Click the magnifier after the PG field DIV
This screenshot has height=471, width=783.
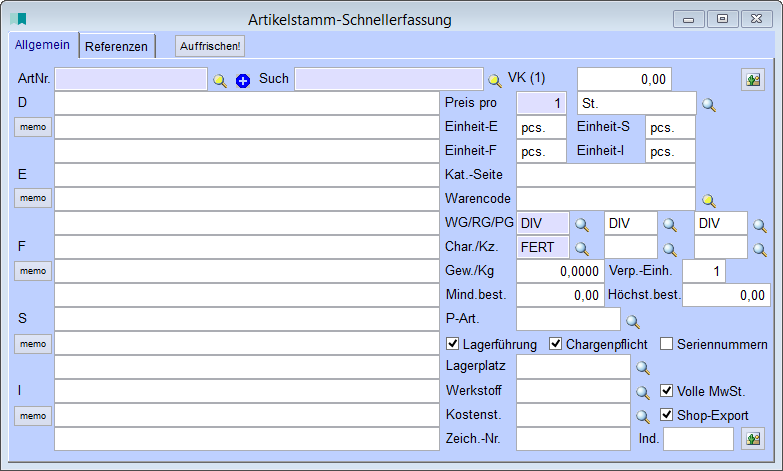pos(760,226)
